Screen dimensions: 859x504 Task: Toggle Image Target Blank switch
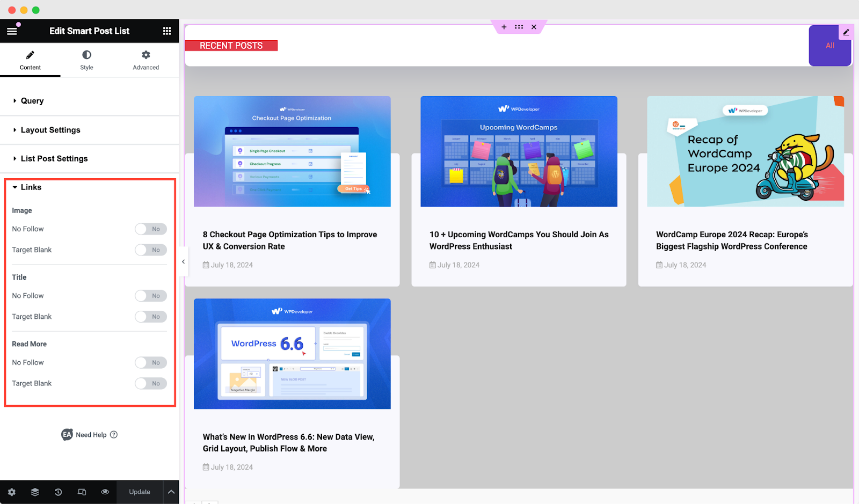click(x=151, y=250)
